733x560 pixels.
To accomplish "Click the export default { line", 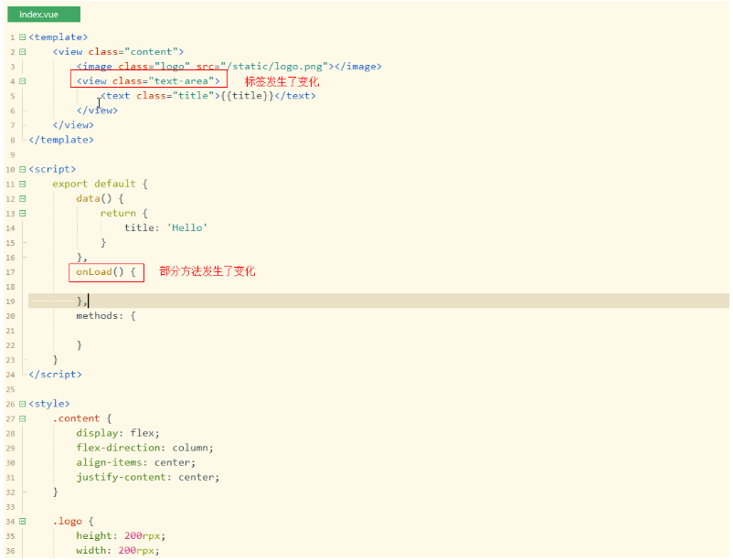I will pyautogui.click(x=100, y=184).
